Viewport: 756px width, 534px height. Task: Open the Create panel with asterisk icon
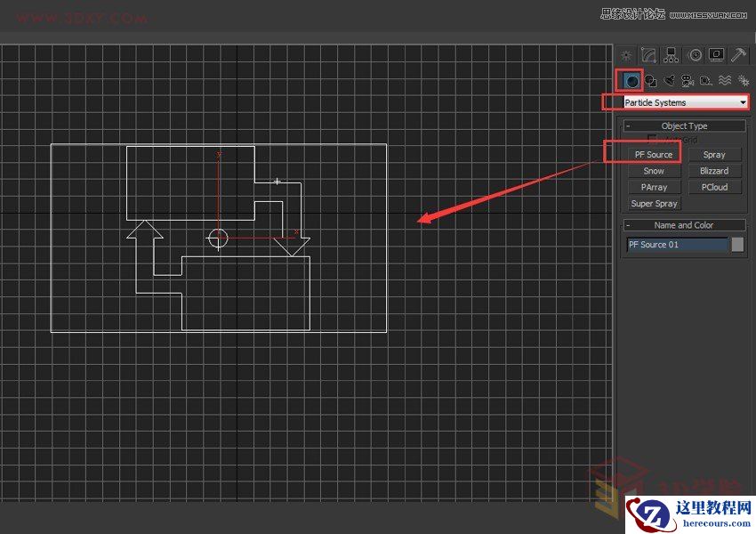625,54
